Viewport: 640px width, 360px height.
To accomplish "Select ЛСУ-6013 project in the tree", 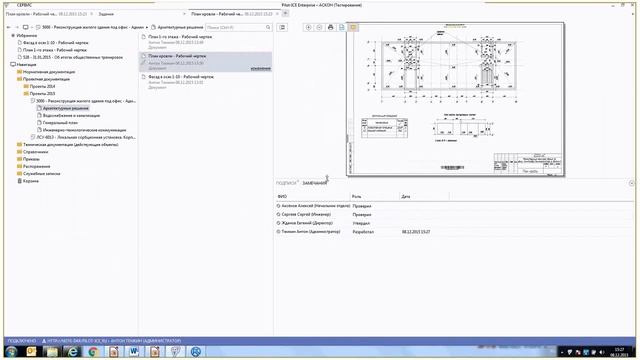I will 86,137.
